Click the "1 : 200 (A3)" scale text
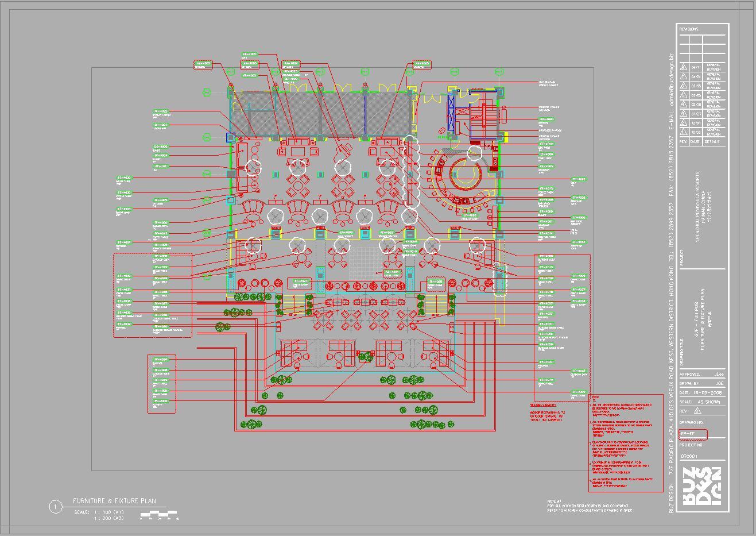 coord(108,519)
